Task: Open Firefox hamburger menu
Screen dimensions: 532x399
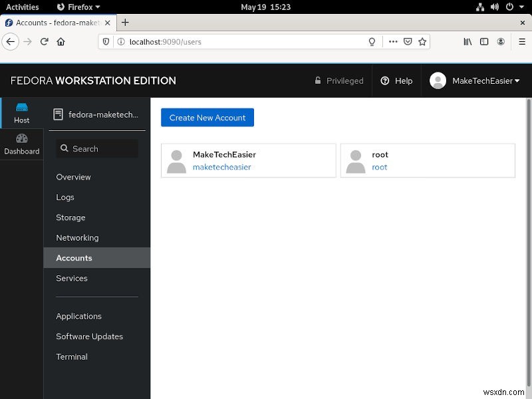Action: pyautogui.click(x=522, y=42)
